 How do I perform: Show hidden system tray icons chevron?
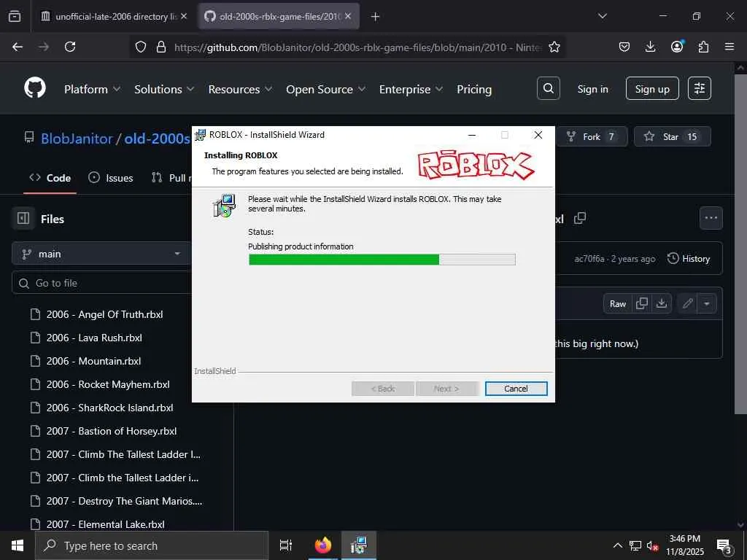click(617, 545)
